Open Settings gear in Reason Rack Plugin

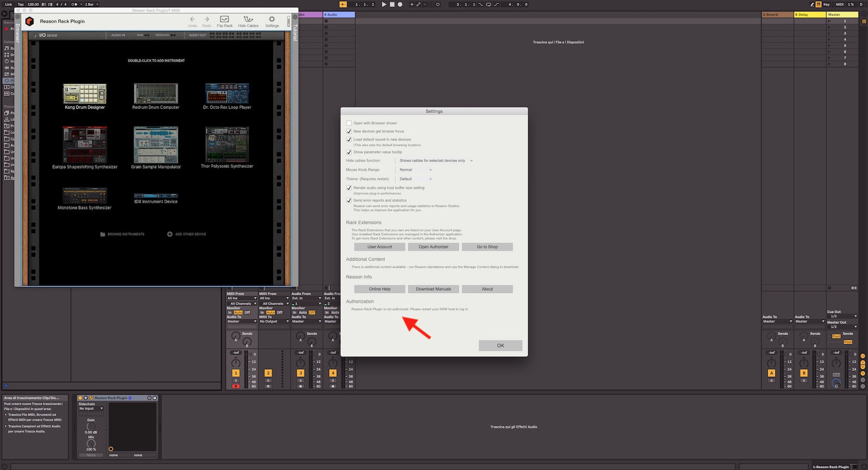tap(272, 19)
